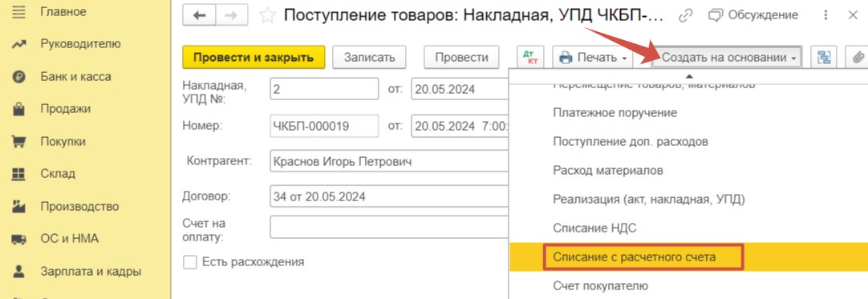868x299 pixels.
Task: Select Списание НДС in the menu
Action: click(594, 228)
